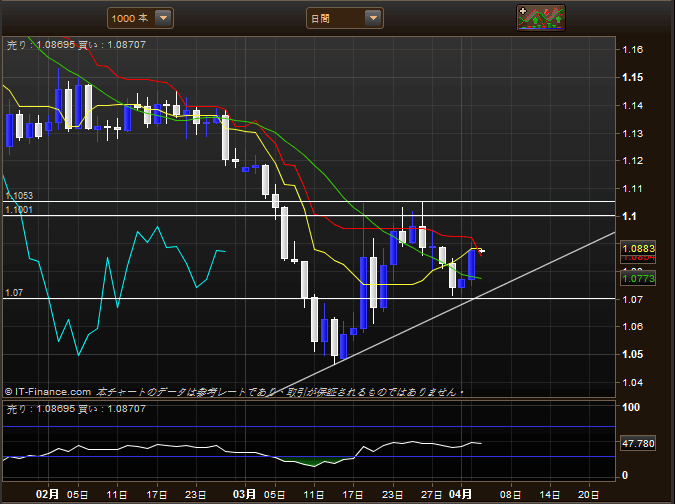
Task: Expand the 日間 timeframe dropdown
Action: pos(344,18)
